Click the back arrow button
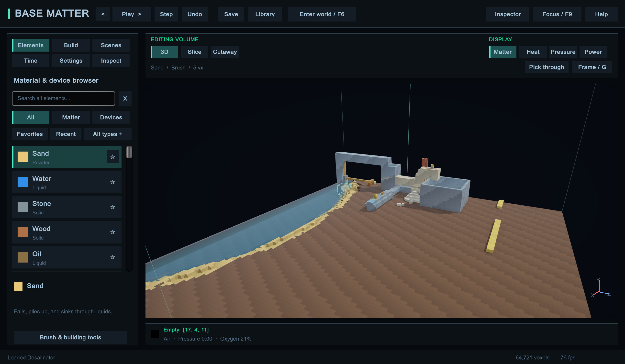 coord(103,14)
